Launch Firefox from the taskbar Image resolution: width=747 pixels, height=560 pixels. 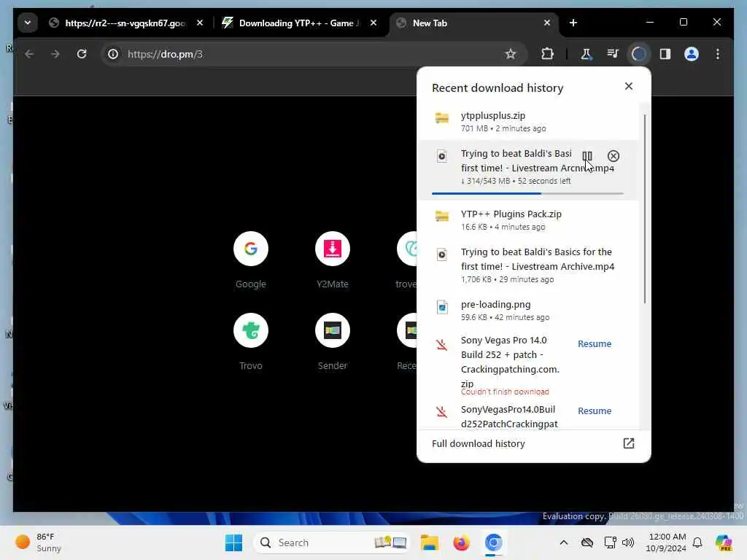pos(461,542)
